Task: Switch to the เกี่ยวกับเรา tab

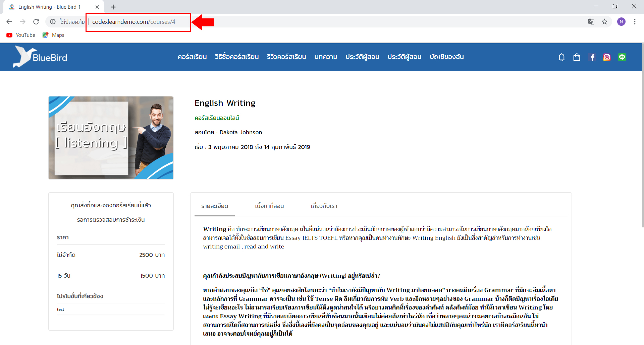Action: 324,206
